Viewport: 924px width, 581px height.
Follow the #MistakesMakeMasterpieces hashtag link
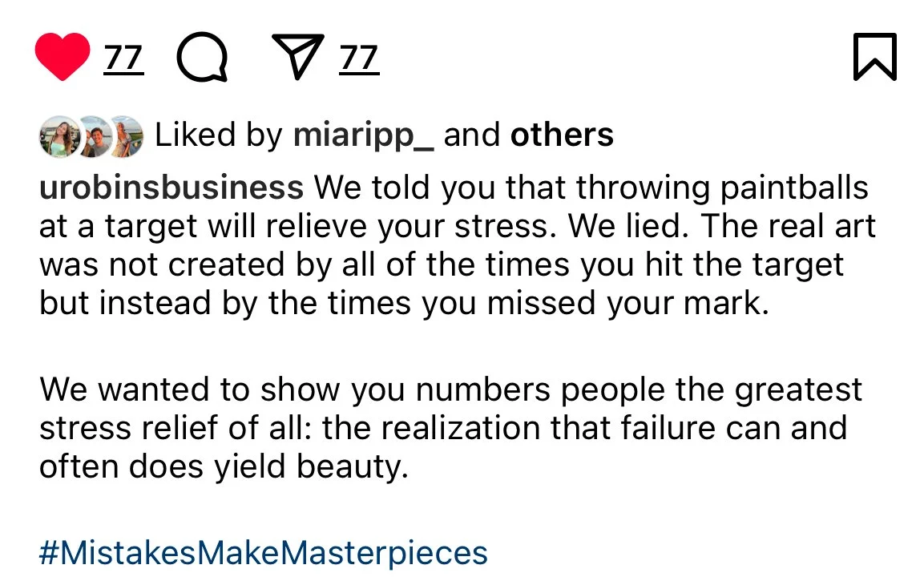click(264, 553)
